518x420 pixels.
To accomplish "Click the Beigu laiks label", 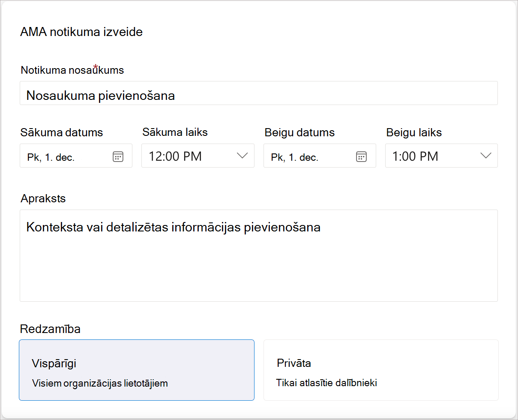I will click(414, 132).
